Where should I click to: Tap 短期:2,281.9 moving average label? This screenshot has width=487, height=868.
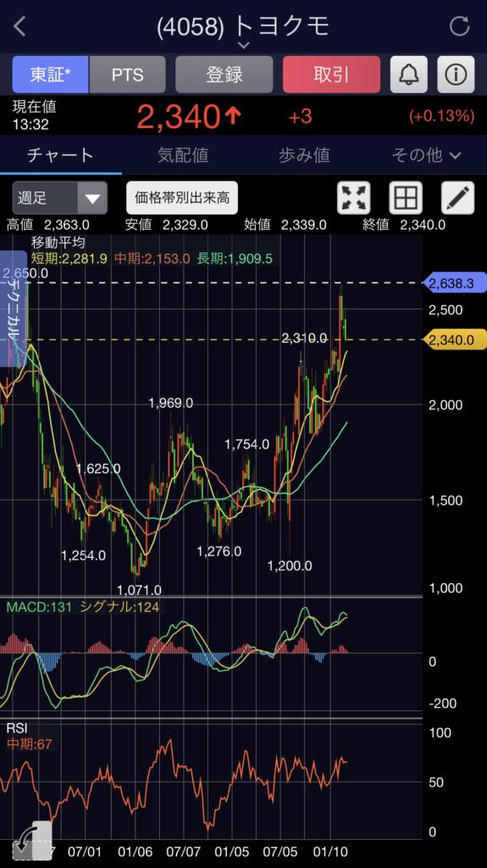[x=69, y=258]
